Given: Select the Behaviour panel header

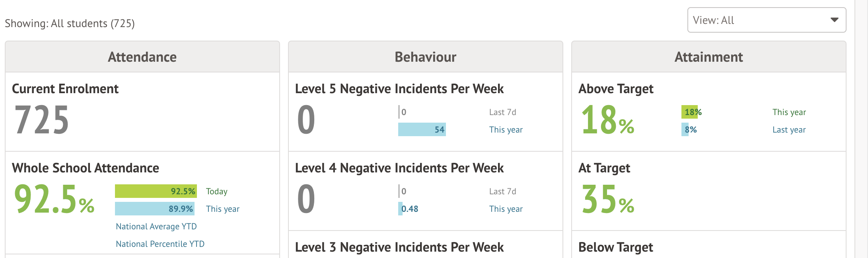Looking at the screenshot, I should click(425, 57).
